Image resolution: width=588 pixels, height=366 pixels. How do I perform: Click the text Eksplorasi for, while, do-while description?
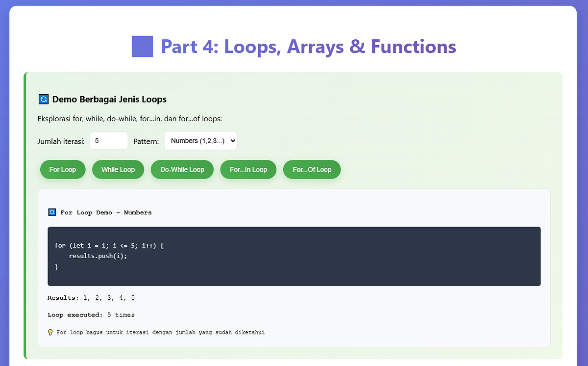(x=130, y=119)
